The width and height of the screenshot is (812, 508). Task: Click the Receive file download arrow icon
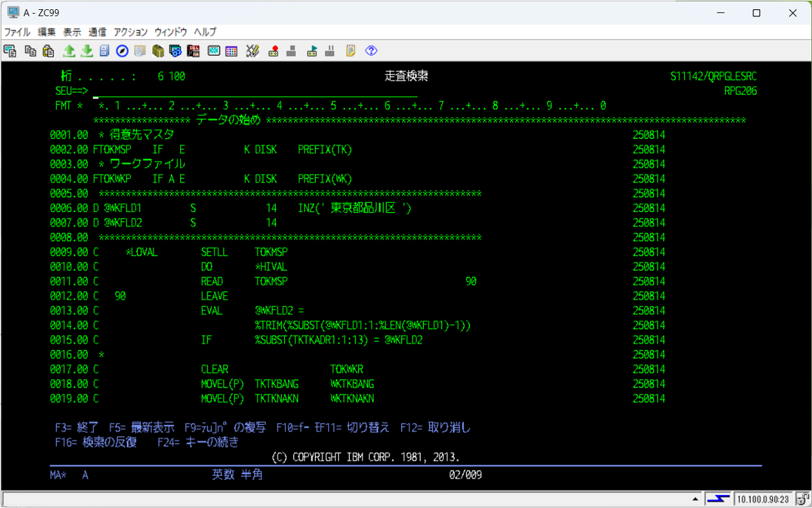click(x=87, y=50)
